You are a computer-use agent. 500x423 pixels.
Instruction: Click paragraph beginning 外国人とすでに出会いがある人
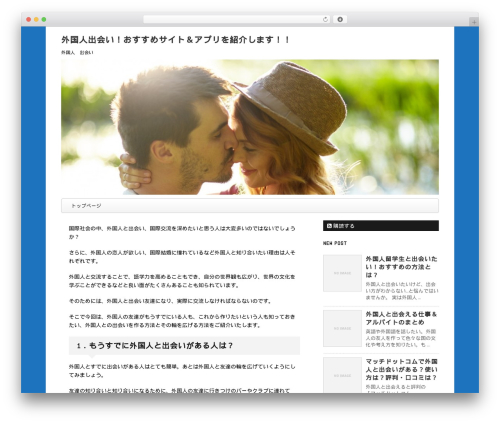point(182,371)
